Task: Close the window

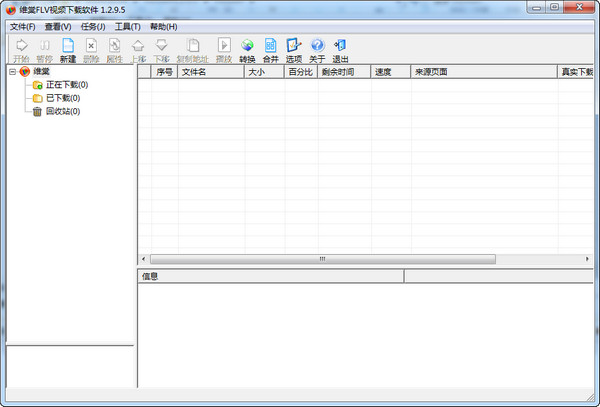Action: click(x=580, y=7)
